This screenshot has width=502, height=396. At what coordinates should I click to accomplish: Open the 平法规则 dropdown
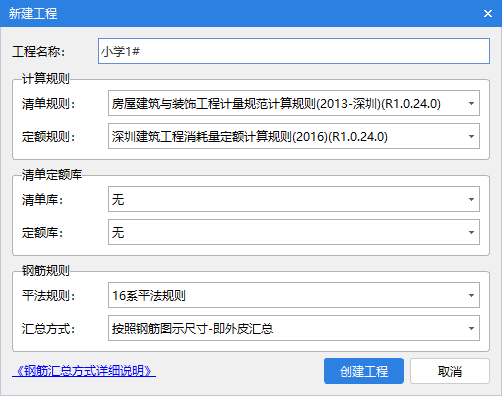coord(294,295)
